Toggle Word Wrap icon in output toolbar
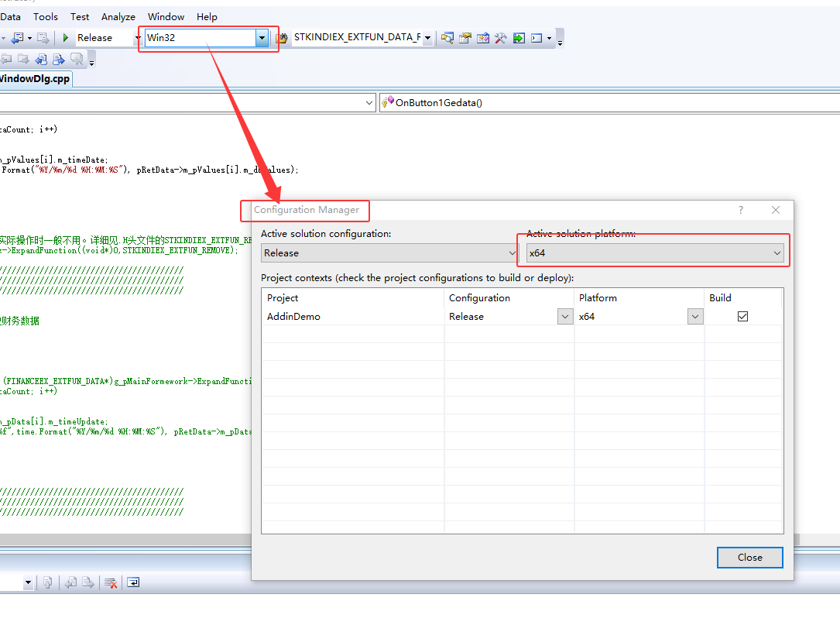The image size is (840, 625). click(133, 582)
